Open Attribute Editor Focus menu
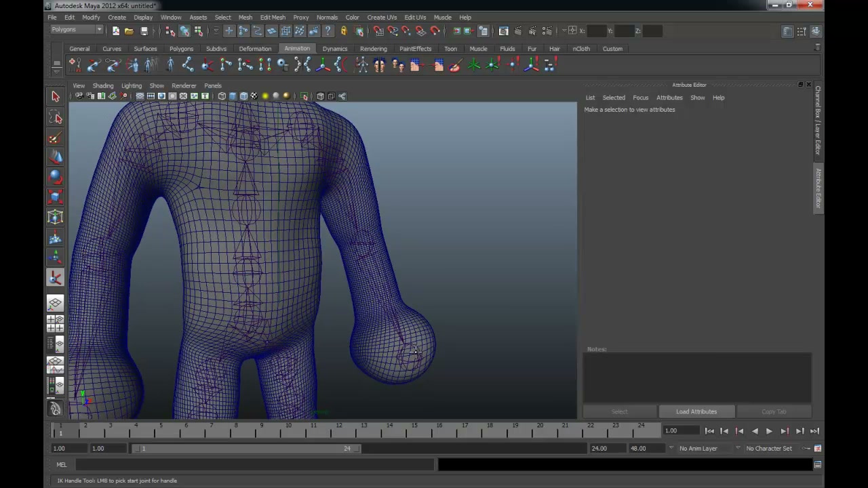Image resolution: width=868 pixels, height=488 pixels. pos(640,98)
